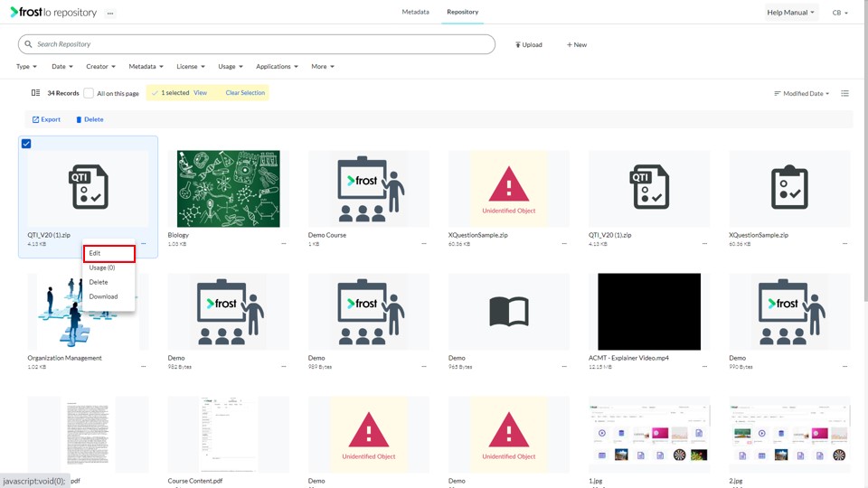The height and width of the screenshot is (488, 868).
Task: Switch to list view icon
Action: [844, 93]
